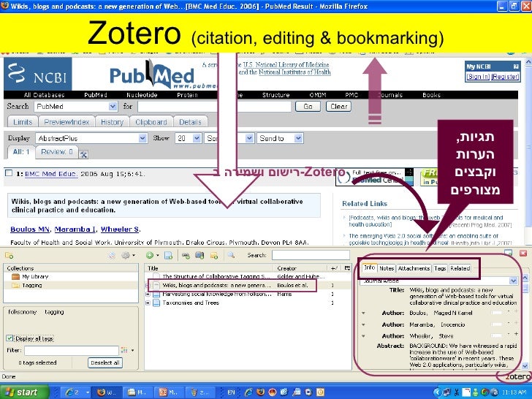
Task: Toggle Zotero fullscreen mode icon
Action: [508, 253]
